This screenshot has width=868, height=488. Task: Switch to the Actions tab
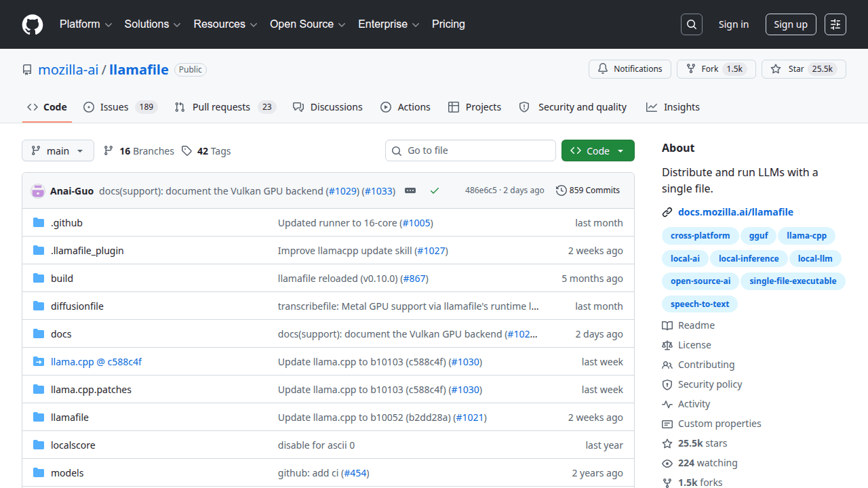[406, 107]
